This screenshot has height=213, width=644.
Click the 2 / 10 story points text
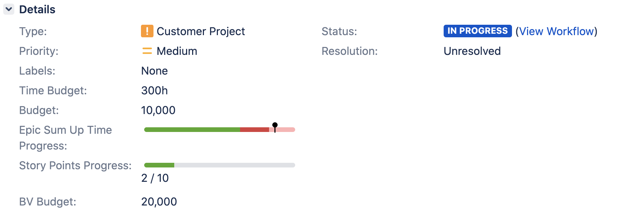click(155, 177)
